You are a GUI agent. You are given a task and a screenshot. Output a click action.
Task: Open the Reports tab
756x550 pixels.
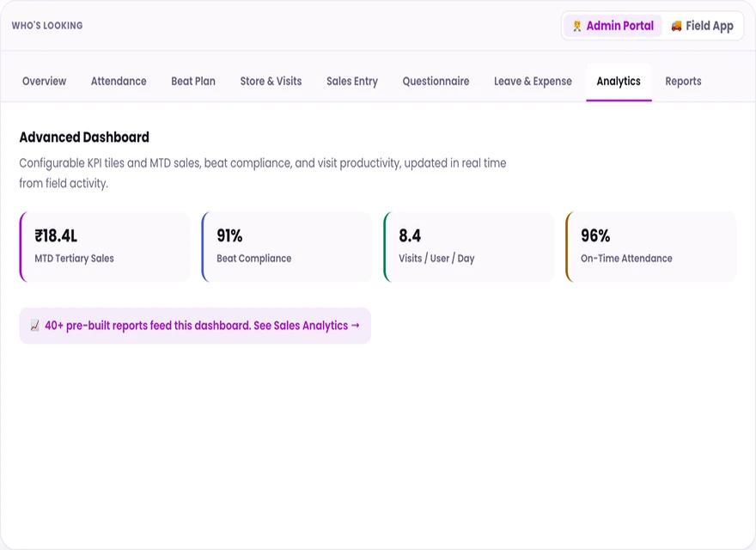click(x=683, y=81)
